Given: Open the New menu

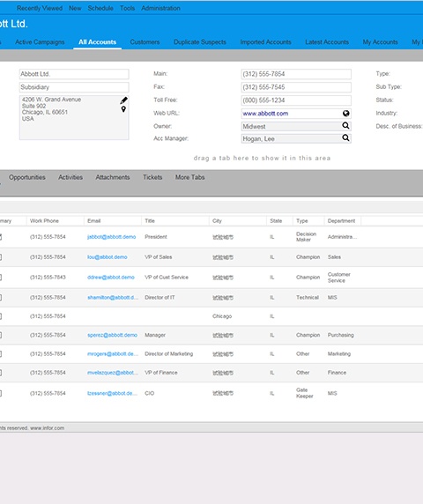Looking at the screenshot, I should (75, 8).
